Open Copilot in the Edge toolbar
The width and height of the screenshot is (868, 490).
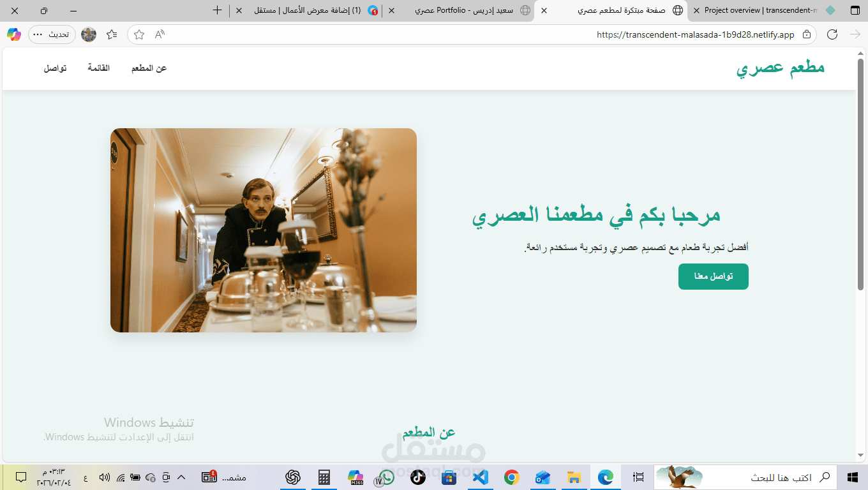[13, 34]
